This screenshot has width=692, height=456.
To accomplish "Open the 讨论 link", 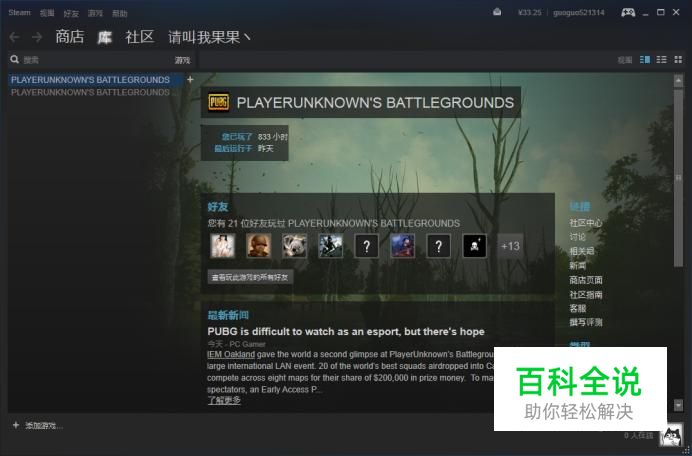I will pyautogui.click(x=577, y=237).
